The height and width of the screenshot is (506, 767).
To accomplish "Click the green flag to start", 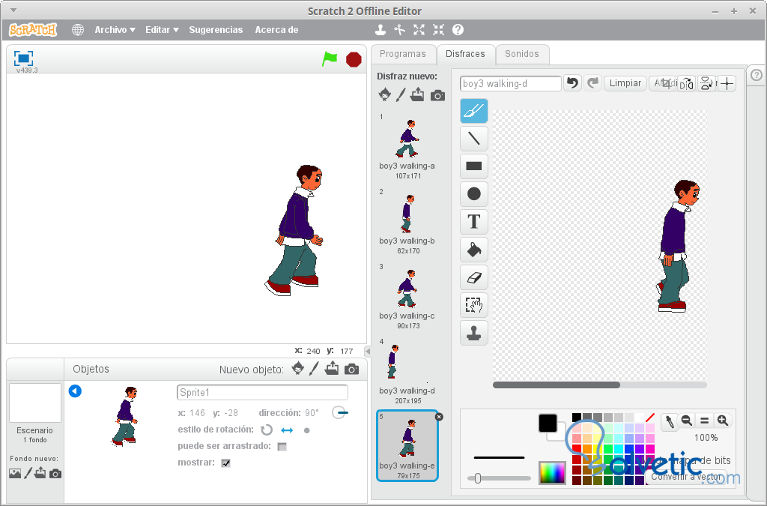I will [x=330, y=59].
